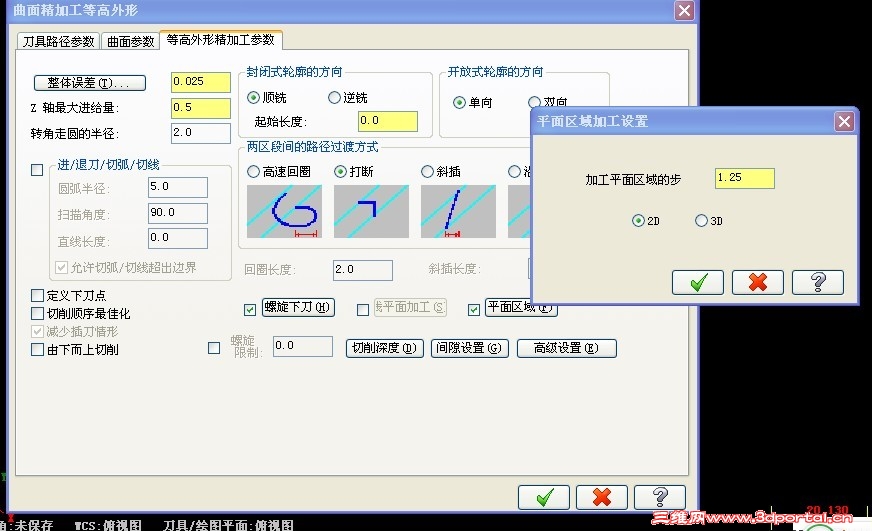The height and width of the screenshot is (531, 872).
Task: Enable the 进/退刀/切弧/切线 checkbox
Action: [37, 170]
